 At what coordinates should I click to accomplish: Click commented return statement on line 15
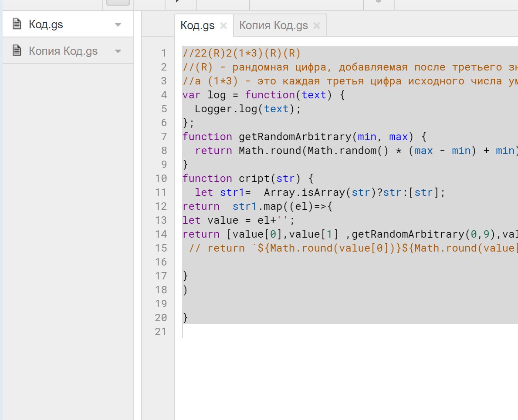click(x=353, y=248)
